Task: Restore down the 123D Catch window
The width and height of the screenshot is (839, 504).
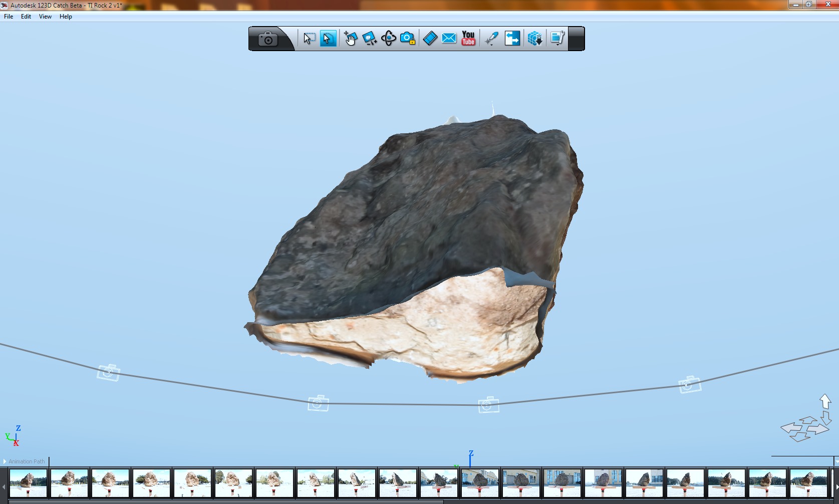Action: click(809, 5)
